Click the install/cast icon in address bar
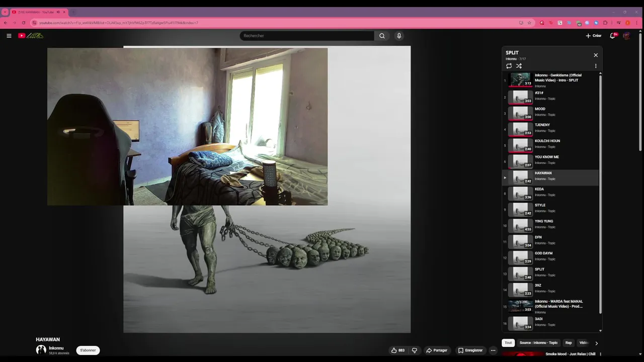The height and width of the screenshot is (362, 644). point(521,23)
